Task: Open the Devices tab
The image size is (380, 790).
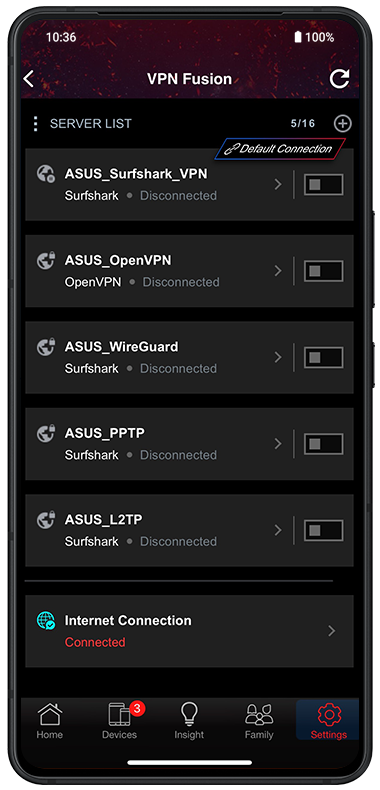Action: point(119,720)
